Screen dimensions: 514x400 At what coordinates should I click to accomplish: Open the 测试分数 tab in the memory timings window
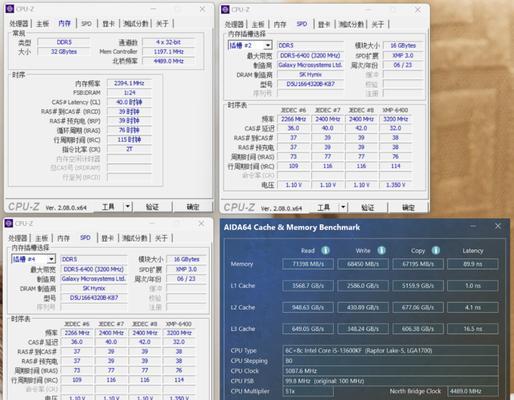pos(135,23)
